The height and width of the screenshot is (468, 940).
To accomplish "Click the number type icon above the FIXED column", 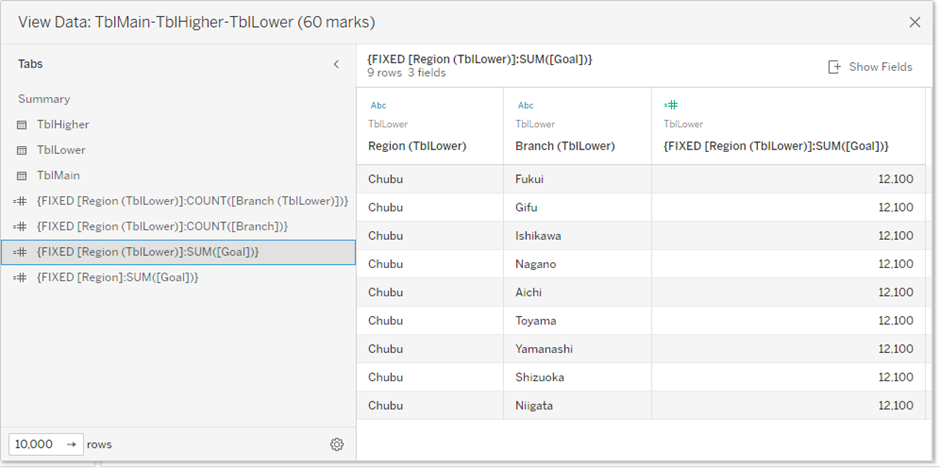I will click(671, 105).
